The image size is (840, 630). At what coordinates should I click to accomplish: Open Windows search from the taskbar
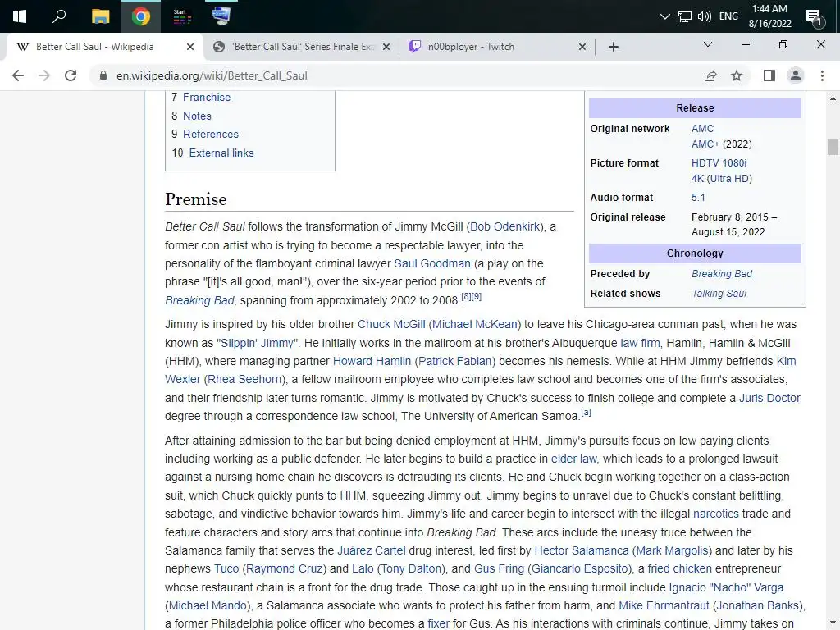pyautogui.click(x=59, y=16)
